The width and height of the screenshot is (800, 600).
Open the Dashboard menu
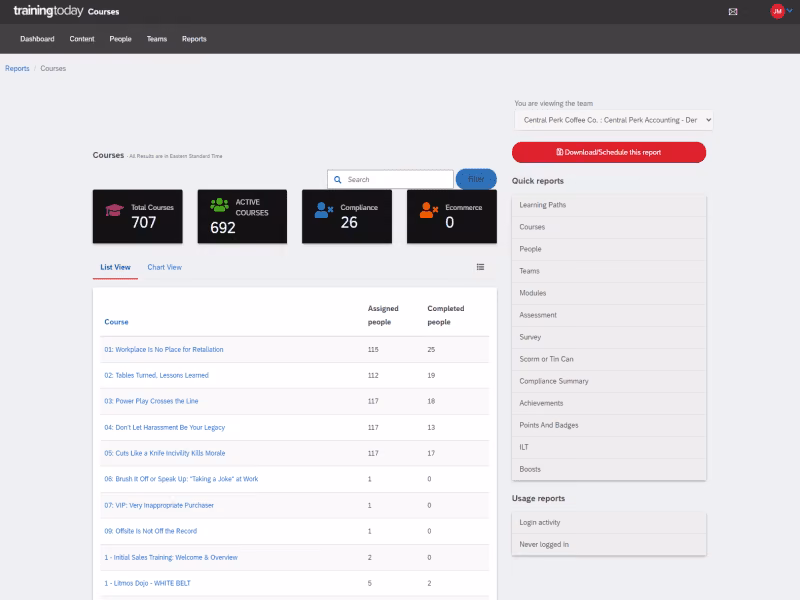point(37,39)
